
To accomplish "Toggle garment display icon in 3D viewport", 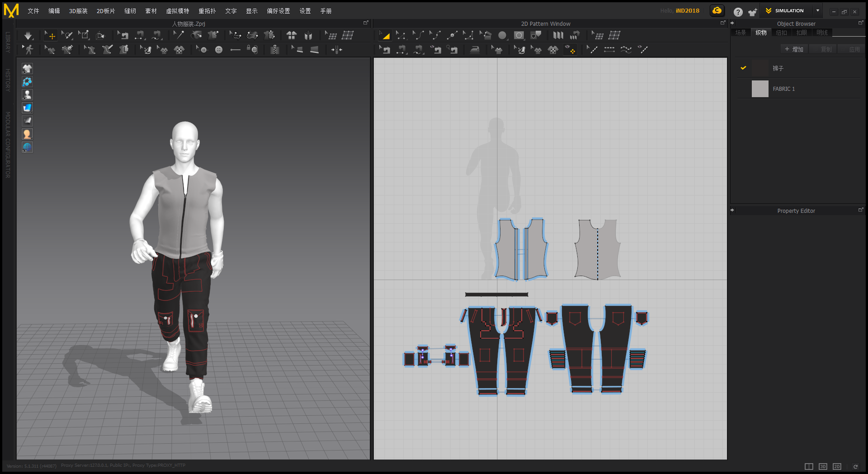I will 27,69.
